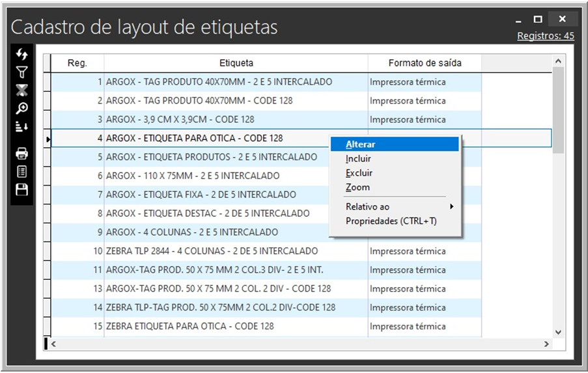The height and width of the screenshot is (373, 588).
Task: Click the horizontal scrollbar right arrow
Action: coord(547,343)
